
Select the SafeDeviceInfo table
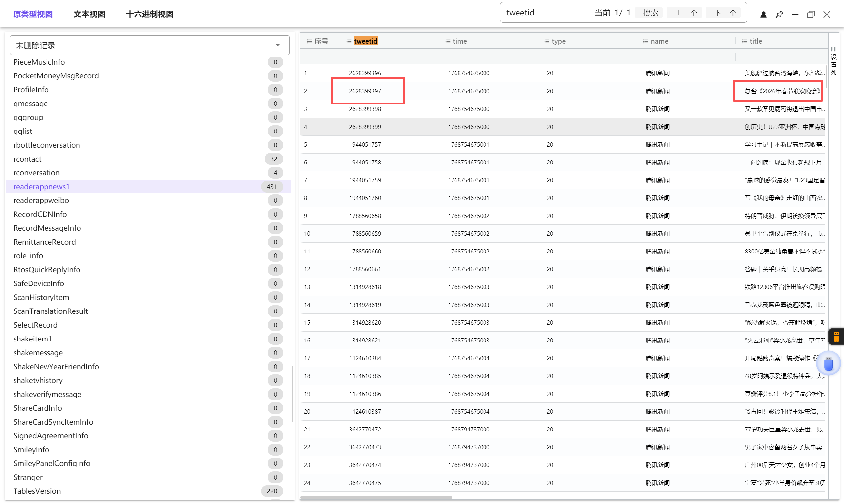tap(148, 283)
